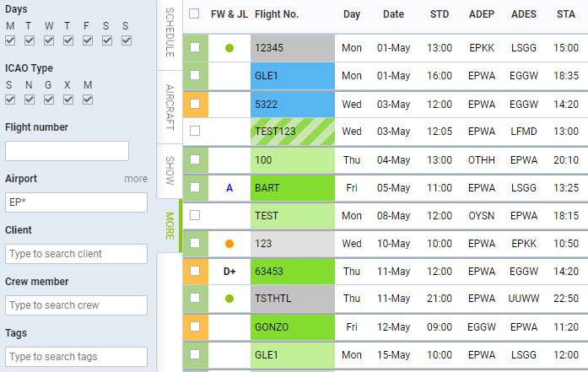Image resolution: width=588 pixels, height=372 pixels.
Task: Open flight TSTHTL cell
Action: point(293,299)
